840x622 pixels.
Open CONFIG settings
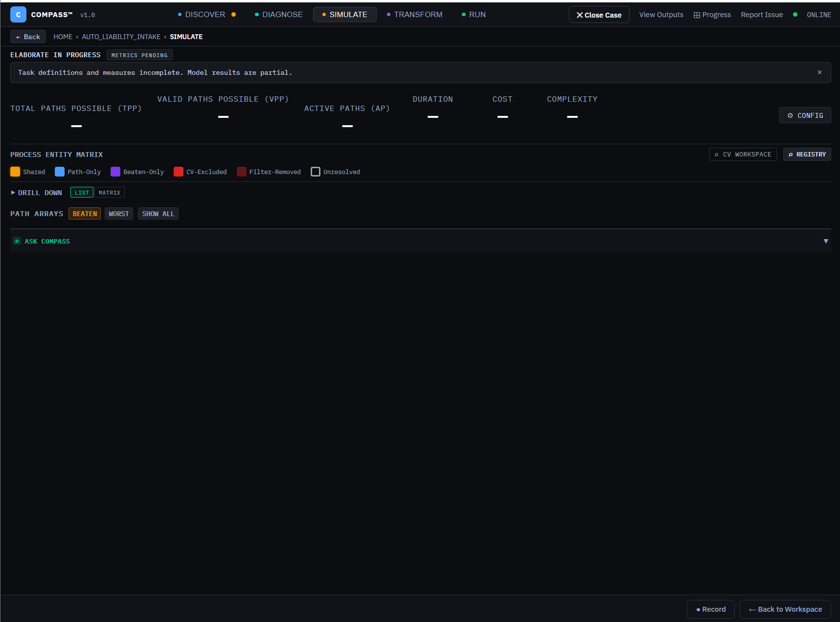point(805,115)
